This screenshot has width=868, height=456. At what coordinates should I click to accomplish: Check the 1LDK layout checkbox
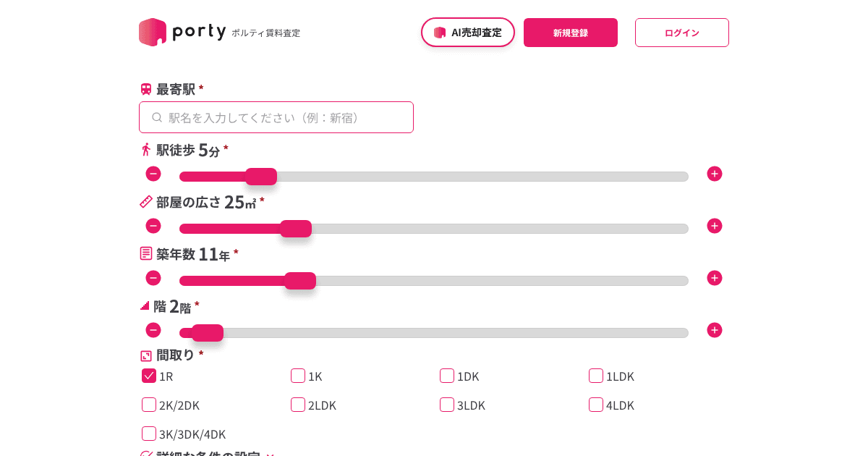pos(596,376)
